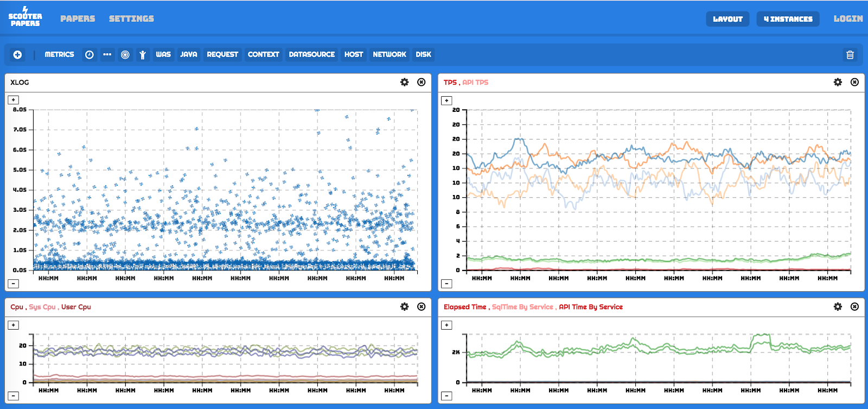
Task: Expand TPS chart with plus button
Action: (446, 100)
